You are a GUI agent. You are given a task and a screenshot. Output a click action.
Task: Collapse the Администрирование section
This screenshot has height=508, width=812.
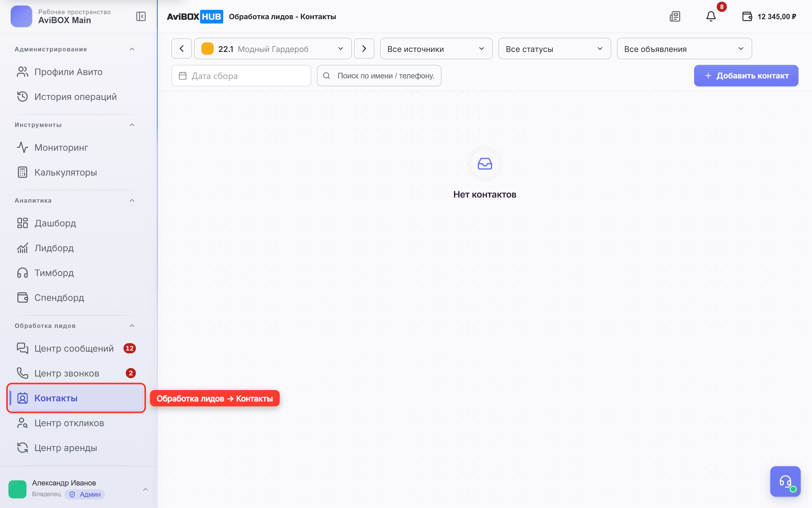click(x=132, y=49)
